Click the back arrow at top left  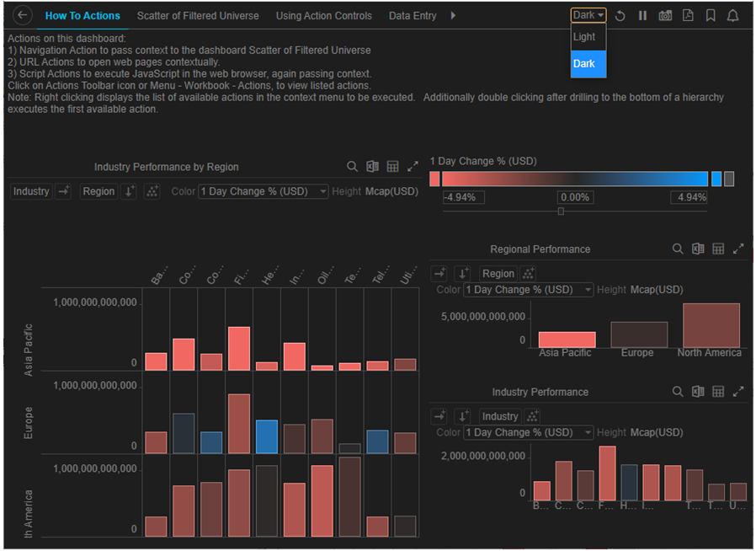pos(22,13)
